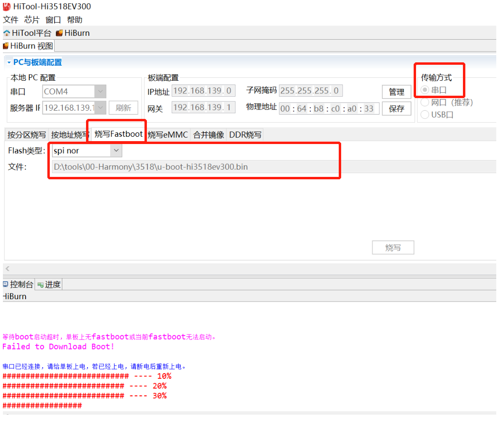This screenshot has height=434, width=504.
Task: Open the 合并镜像 tab
Action: [x=209, y=135]
